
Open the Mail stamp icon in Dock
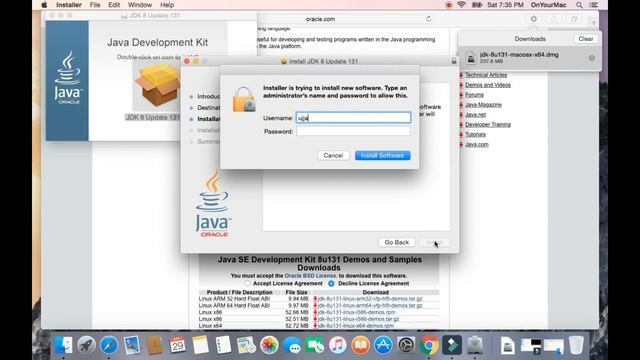point(132,345)
